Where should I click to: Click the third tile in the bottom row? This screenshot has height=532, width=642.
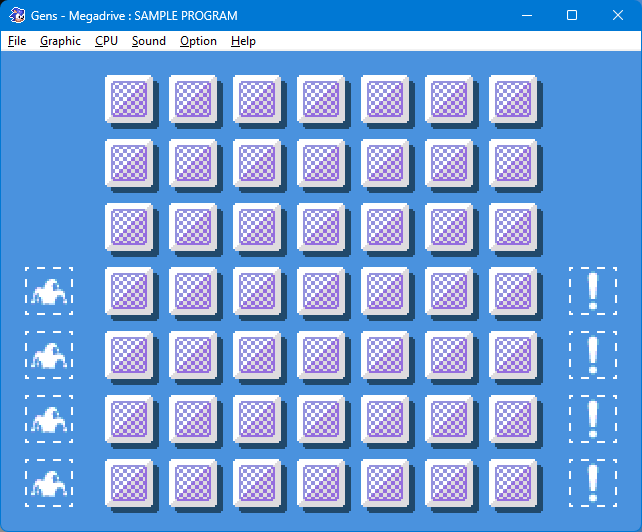tap(257, 482)
